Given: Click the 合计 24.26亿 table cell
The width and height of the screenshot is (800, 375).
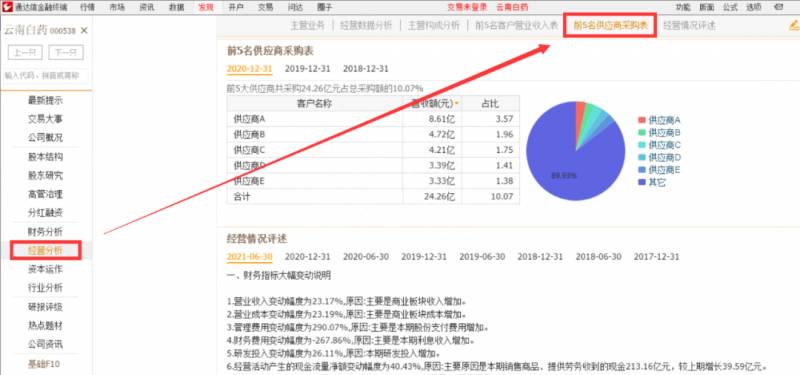Looking at the screenshot, I should tap(432, 196).
